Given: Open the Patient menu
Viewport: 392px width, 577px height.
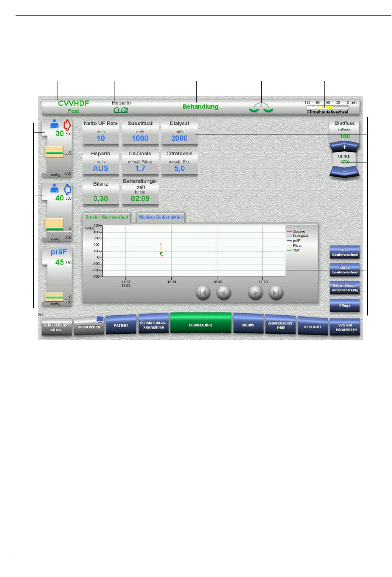Looking at the screenshot, I should 121,325.
